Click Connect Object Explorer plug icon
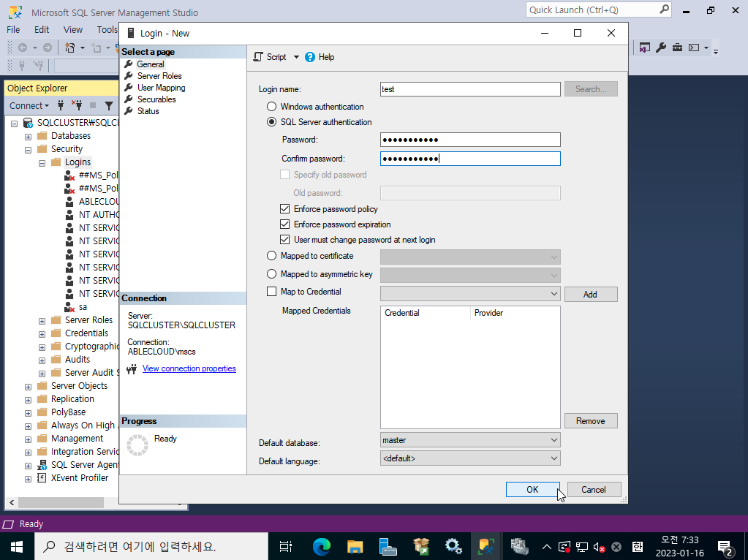This screenshot has height=560, width=748. (61, 105)
